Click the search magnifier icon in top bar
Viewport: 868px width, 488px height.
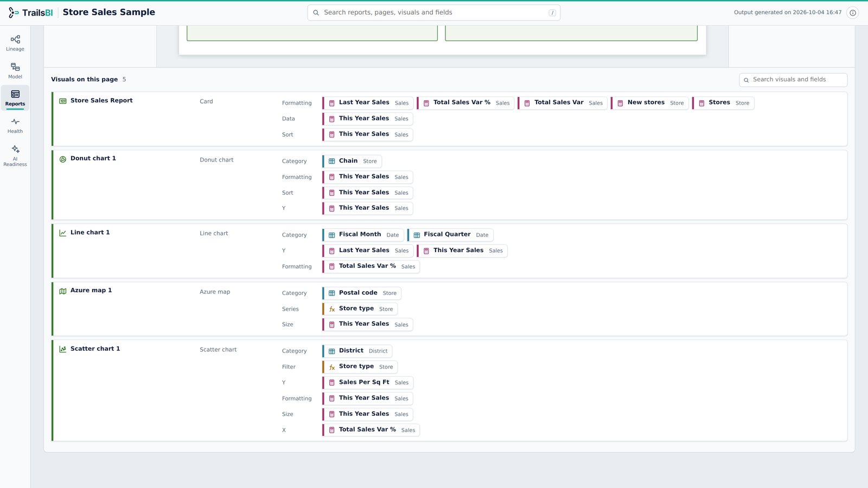pyautogui.click(x=316, y=12)
